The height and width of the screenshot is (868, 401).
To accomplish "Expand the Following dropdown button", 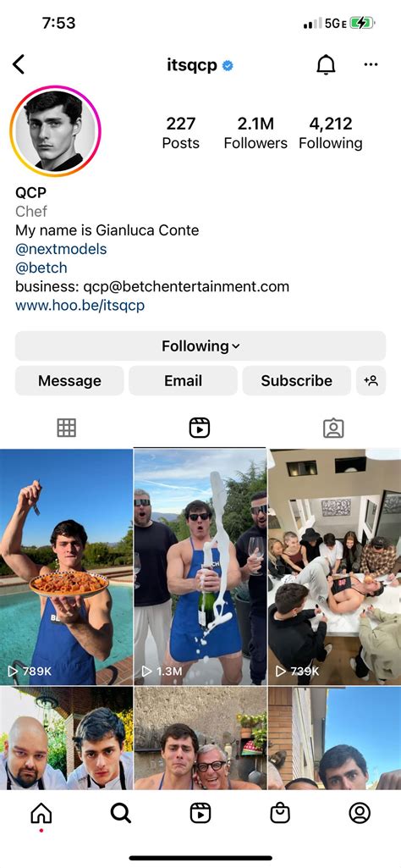I will (x=200, y=346).
